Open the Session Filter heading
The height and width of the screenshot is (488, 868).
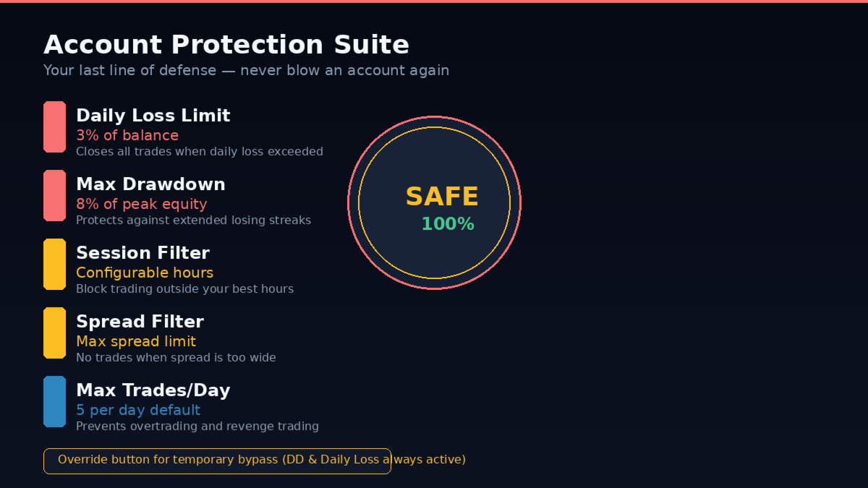(142, 253)
